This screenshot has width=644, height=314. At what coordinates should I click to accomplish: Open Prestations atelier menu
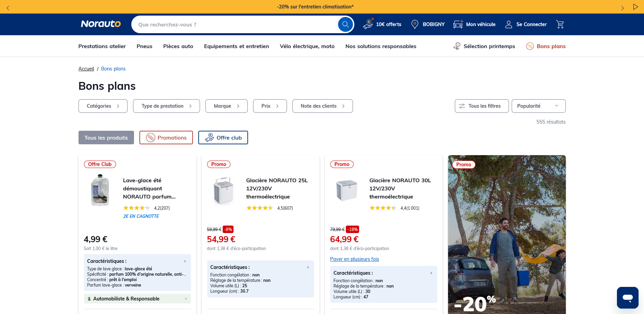tap(102, 46)
